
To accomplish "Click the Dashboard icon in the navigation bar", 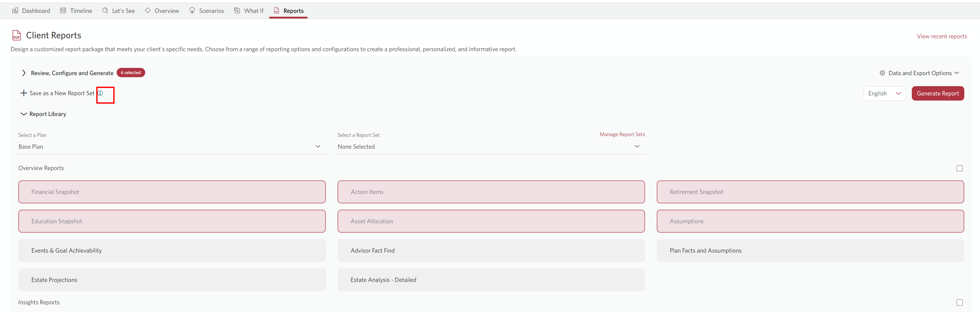I will tap(15, 11).
